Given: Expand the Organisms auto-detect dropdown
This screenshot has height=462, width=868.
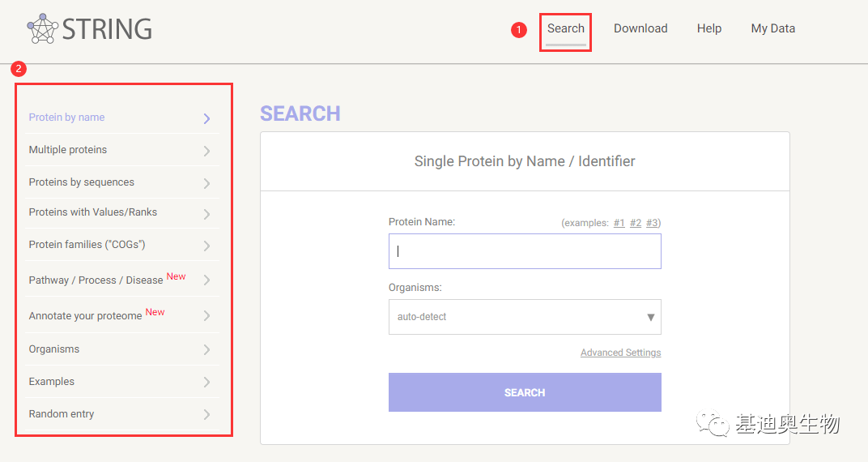Looking at the screenshot, I should (525, 317).
